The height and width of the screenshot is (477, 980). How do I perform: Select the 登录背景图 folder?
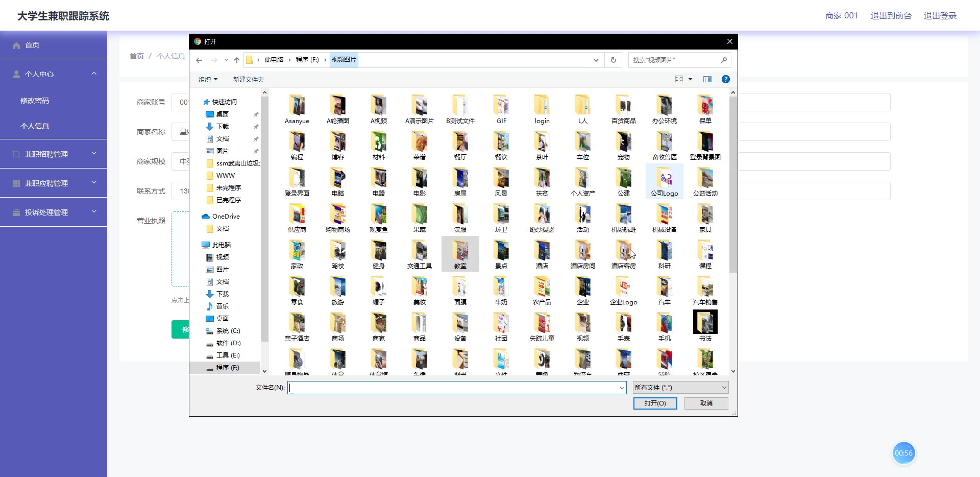tap(705, 146)
